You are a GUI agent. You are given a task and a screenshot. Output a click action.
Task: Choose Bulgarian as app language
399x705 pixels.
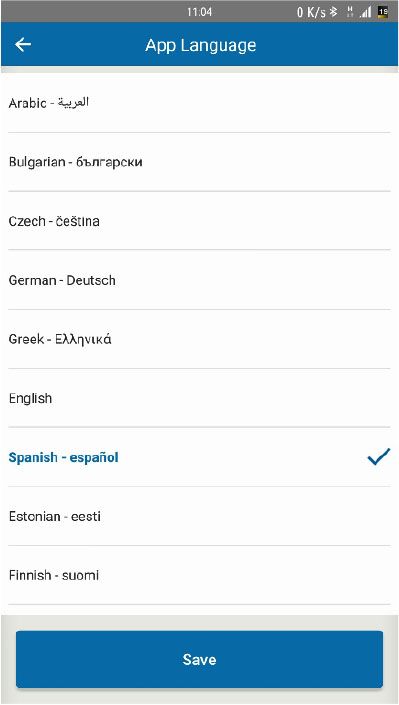click(199, 162)
